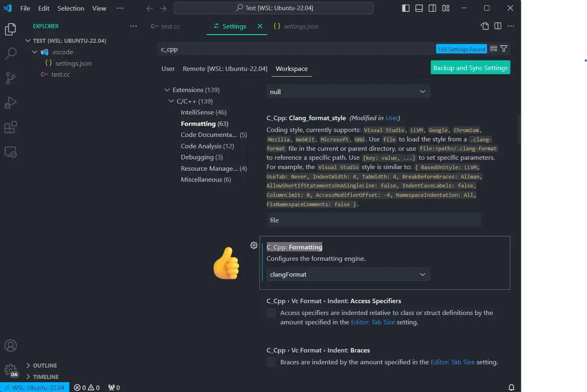This screenshot has width=587, height=392.
Task: Click the gear icon beside C_Cpp: Formatting
Action: click(x=254, y=245)
